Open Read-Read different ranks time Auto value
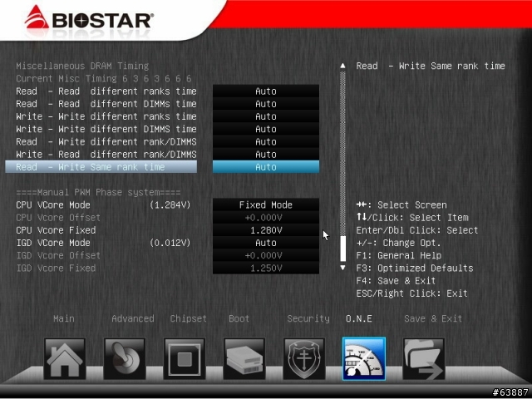The height and width of the screenshot is (399, 532). click(x=266, y=91)
